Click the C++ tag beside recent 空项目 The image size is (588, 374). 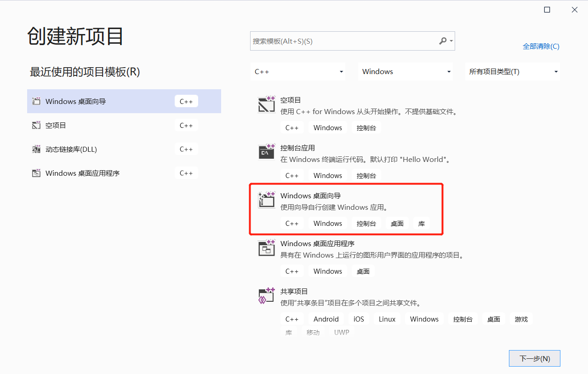[186, 125]
